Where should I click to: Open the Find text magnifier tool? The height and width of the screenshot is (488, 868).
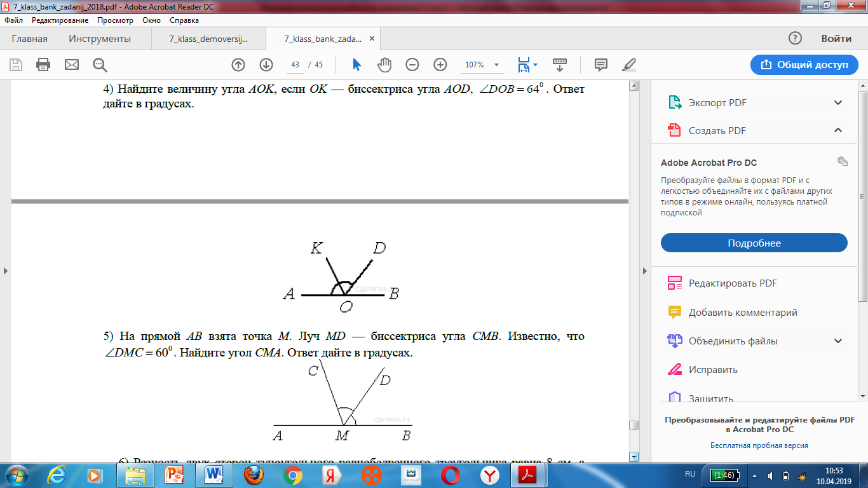click(100, 65)
